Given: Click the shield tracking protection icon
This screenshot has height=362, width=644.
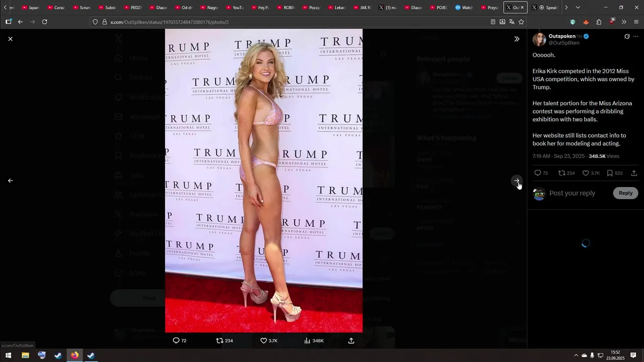Looking at the screenshot, I should point(95,22).
